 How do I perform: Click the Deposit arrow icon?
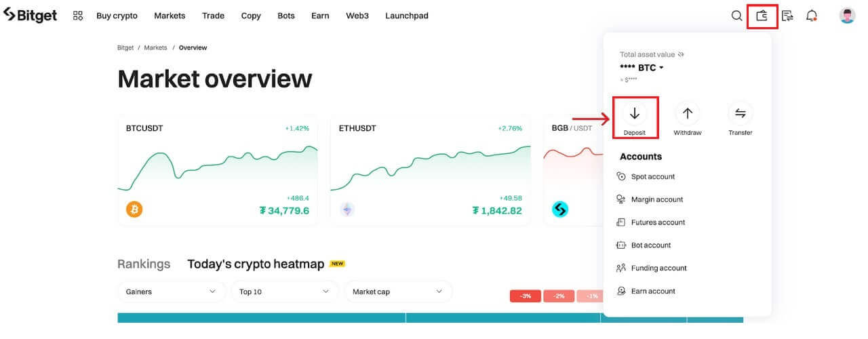(x=635, y=113)
